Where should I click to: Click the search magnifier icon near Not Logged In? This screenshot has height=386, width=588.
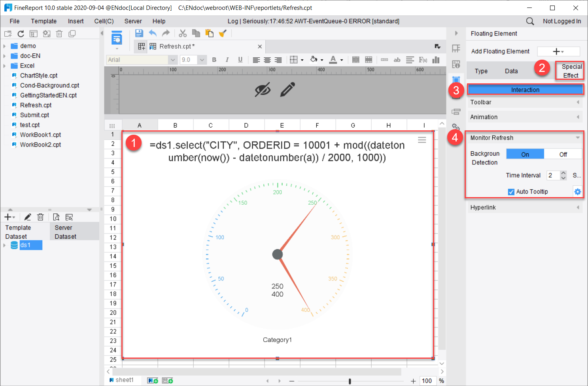[530, 21]
